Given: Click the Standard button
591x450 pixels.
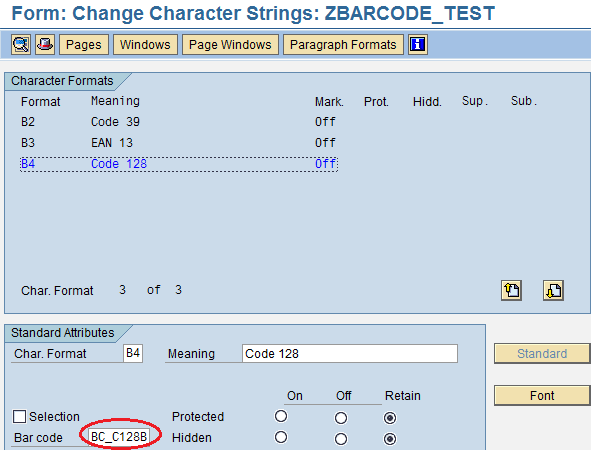Looking at the screenshot, I should pos(542,354).
